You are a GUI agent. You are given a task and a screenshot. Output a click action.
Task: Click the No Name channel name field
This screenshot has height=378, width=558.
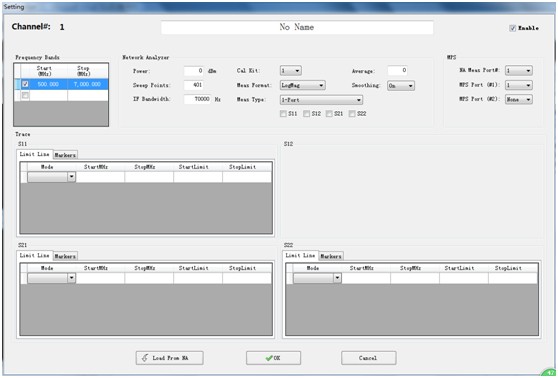[297, 27]
